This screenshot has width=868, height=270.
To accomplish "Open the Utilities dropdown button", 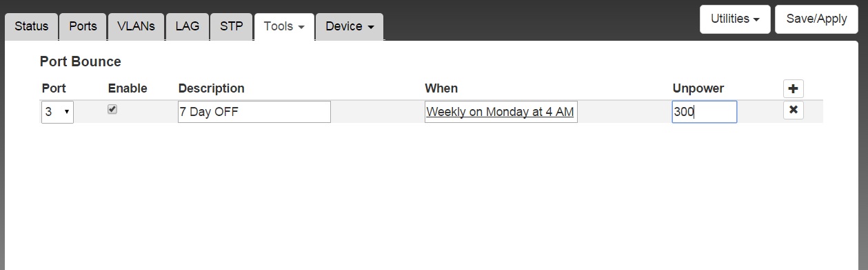I will pyautogui.click(x=735, y=19).
